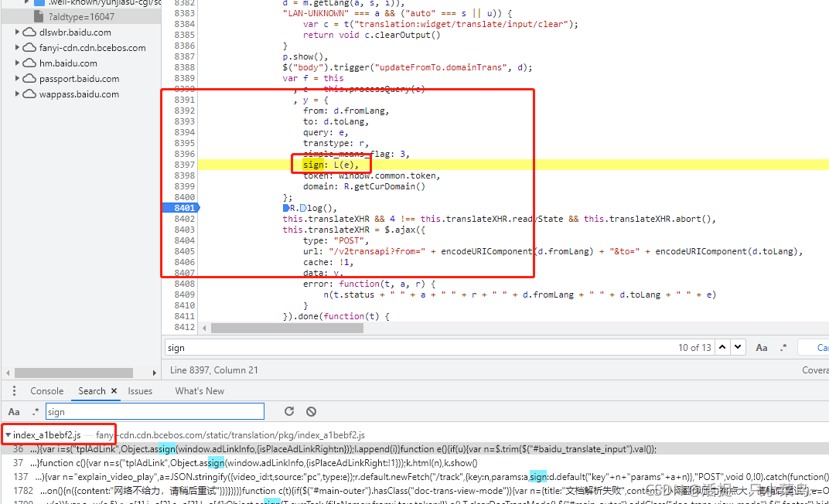Expand the fanyi-cdn.cdn.bcebos.com tree node
Image resolution: width=829 pixels, height=504 pixels.
(x=19, y=48)
